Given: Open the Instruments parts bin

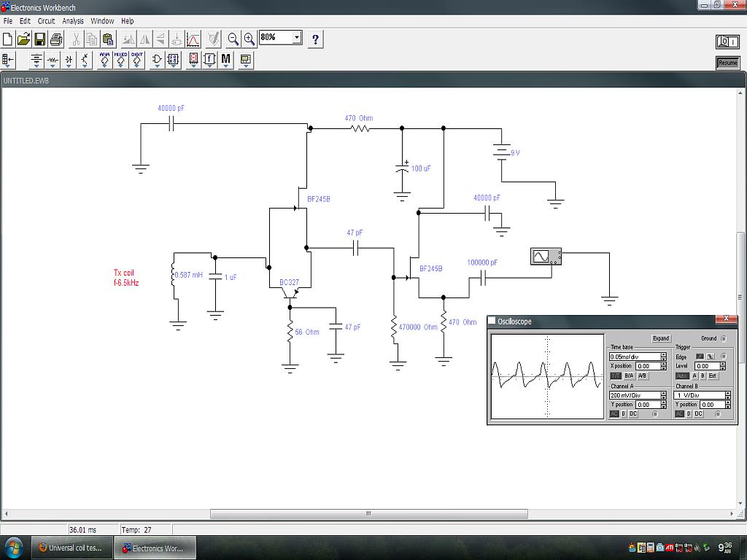Looking at the screenshot, I should 246,60.
